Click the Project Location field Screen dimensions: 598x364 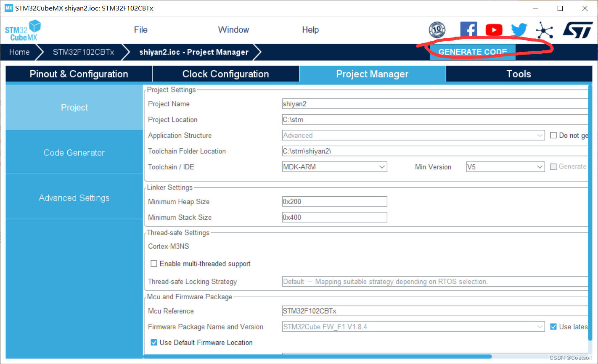coord(435,120)
